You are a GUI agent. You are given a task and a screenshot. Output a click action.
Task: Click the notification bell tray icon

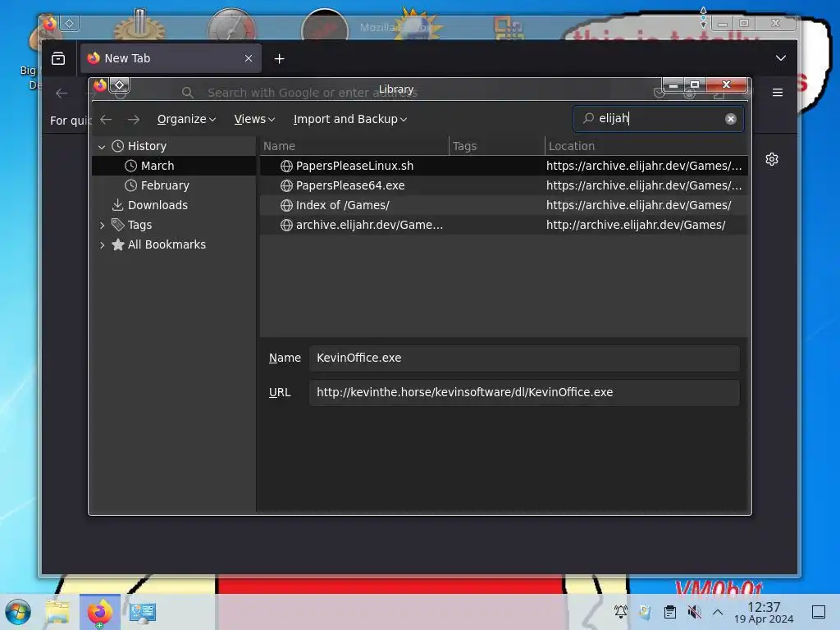pos(620,612)
